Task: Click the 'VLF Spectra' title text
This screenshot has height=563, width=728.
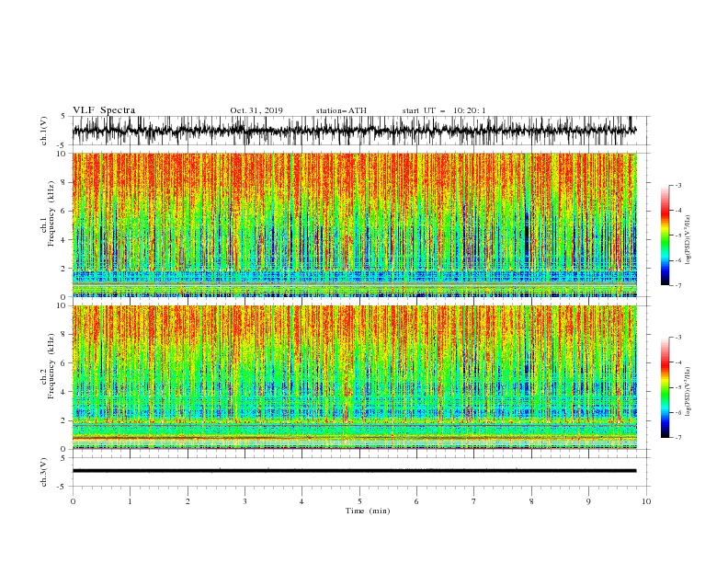Action: pyautogui.click(x=104, y=110)
